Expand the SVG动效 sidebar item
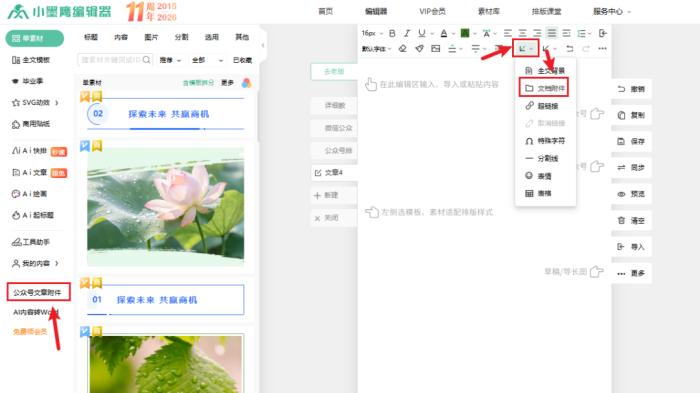 35,103
